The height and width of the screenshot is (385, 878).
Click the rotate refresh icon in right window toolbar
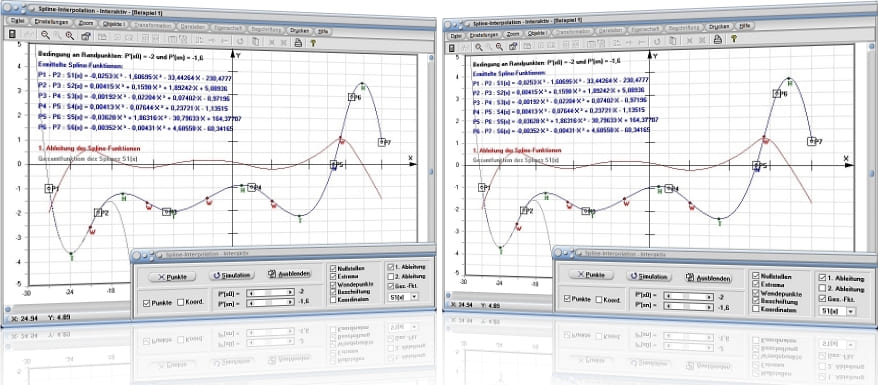point(657,41)
